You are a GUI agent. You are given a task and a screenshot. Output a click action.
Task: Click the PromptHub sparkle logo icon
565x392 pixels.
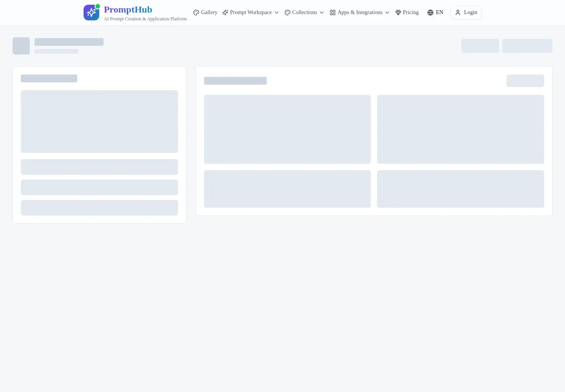tap(91, 13)
